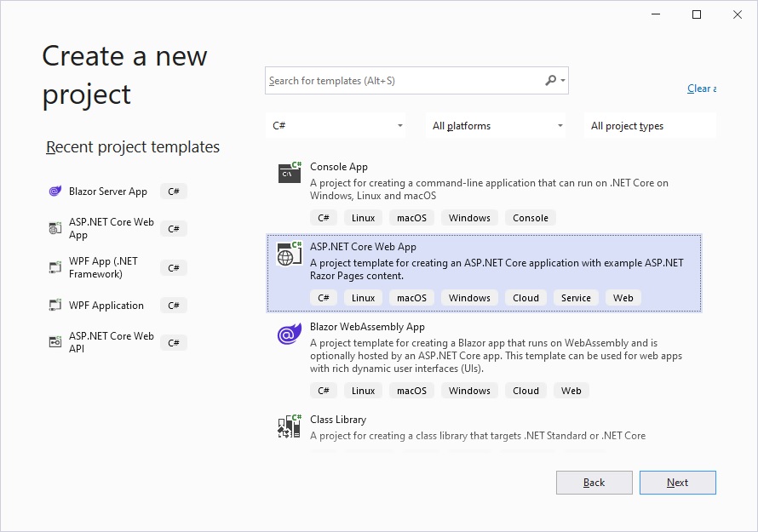This screenshot has height=532, width=758.
Task: Open the C# language filter dropdown
Action: 337,126
